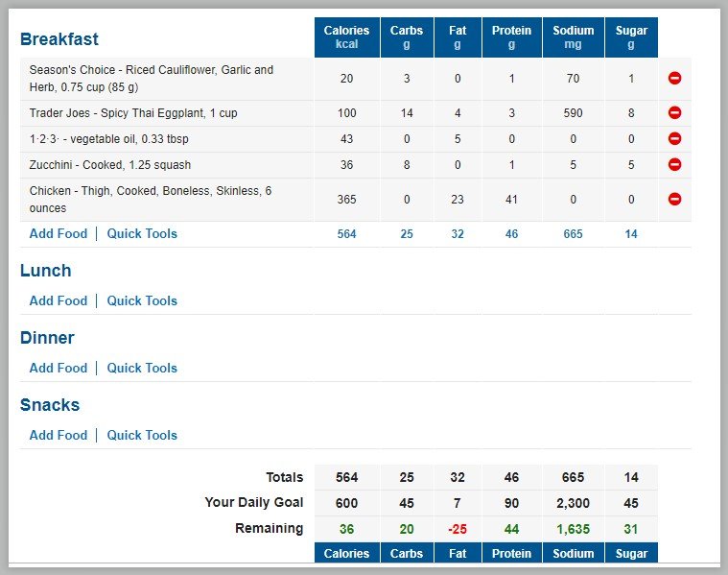Remove the Chicken Thigh entry
Image resolution: width=728 pixels, height=575 pixels.
pyautogui.click(x=674, y=199)
